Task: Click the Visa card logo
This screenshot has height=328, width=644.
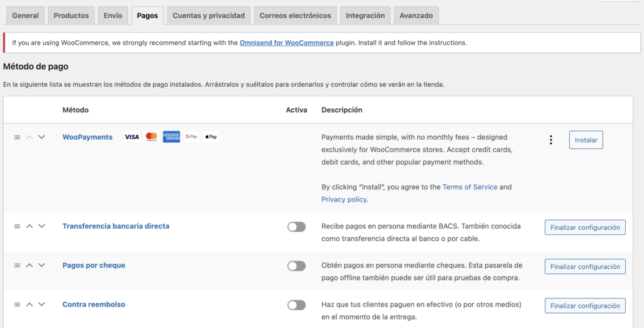Action: click(x=131, y=137)
